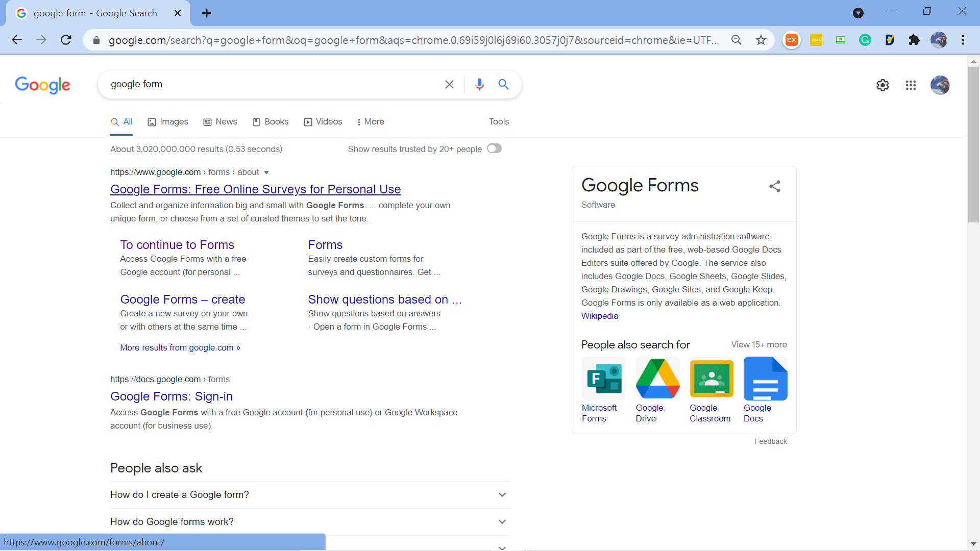Viewport: 980px width, 551px height.
Task: Share the Google Forms knowledge panel
Action: click(774, 186)
